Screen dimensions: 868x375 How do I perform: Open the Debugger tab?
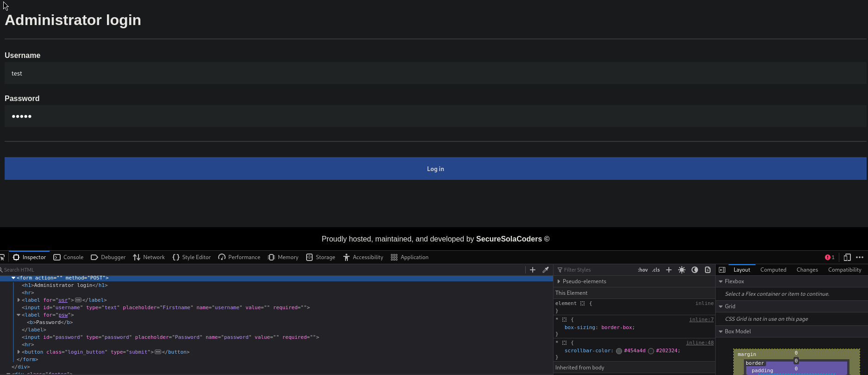point(108,257)
